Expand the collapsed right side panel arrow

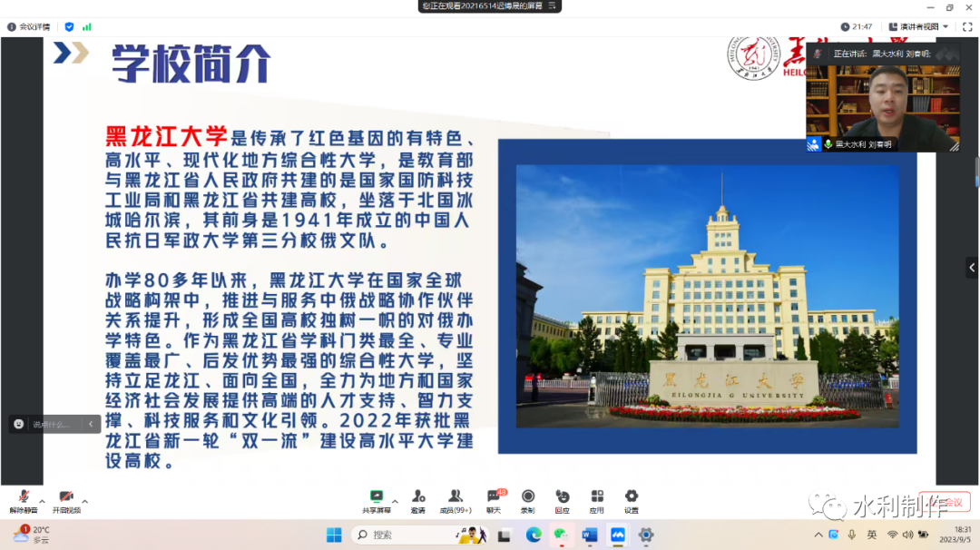click(x=972, y=268)
